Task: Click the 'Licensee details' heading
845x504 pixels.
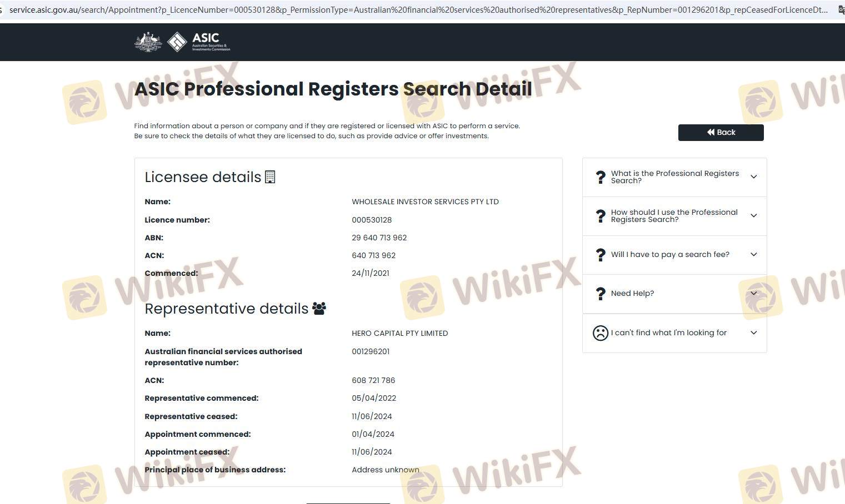Action: [x=203, y=177]
